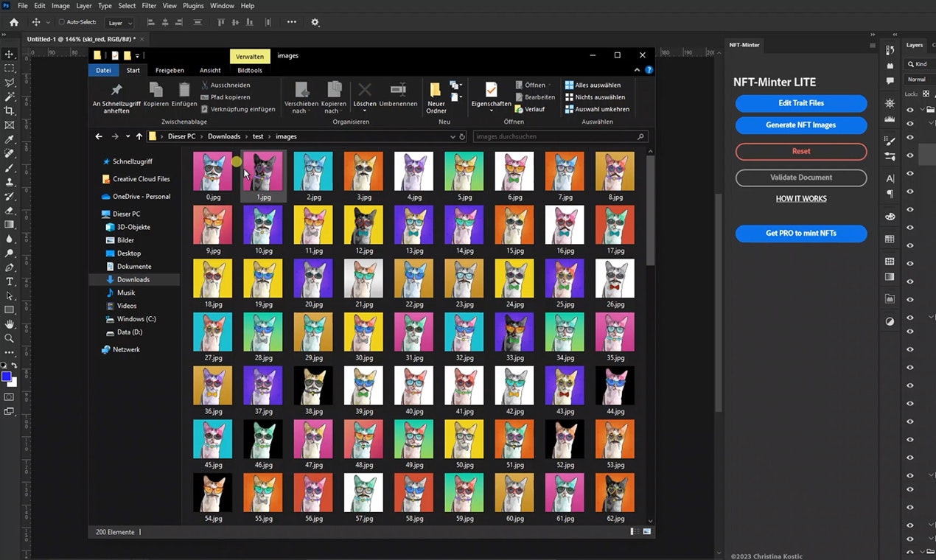Select the Clone Stamp tool
Screen dimensions: 936x560
10,182
